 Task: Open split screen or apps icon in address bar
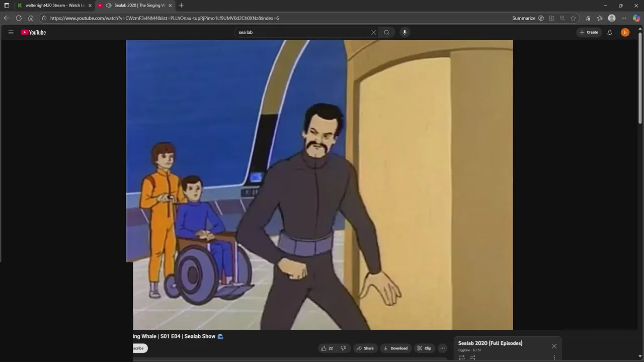point(552,18)
